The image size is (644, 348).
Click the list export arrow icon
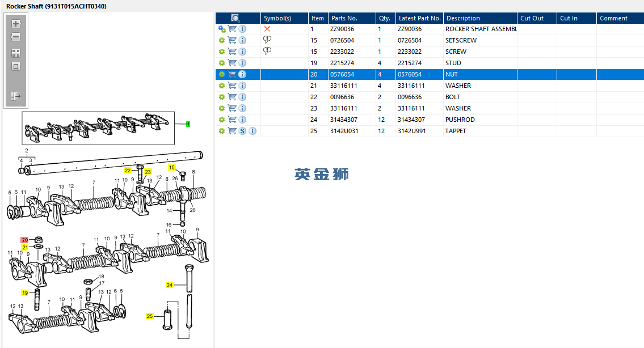[16, 96]
